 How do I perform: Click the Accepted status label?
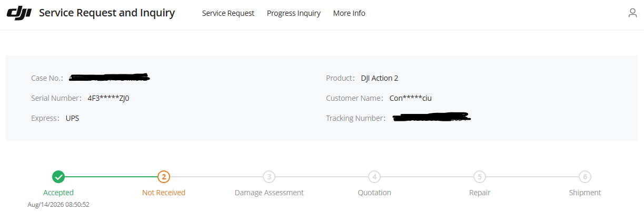click(58, 193)
